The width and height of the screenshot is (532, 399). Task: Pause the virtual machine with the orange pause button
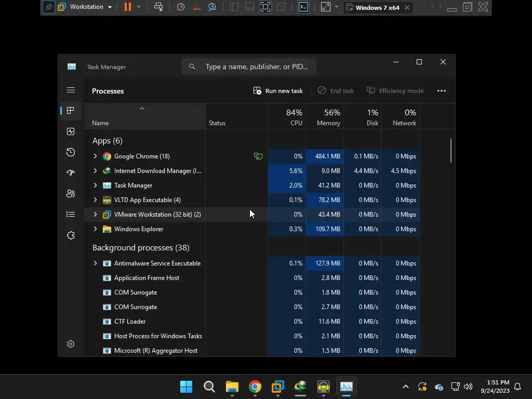[128, 7]
